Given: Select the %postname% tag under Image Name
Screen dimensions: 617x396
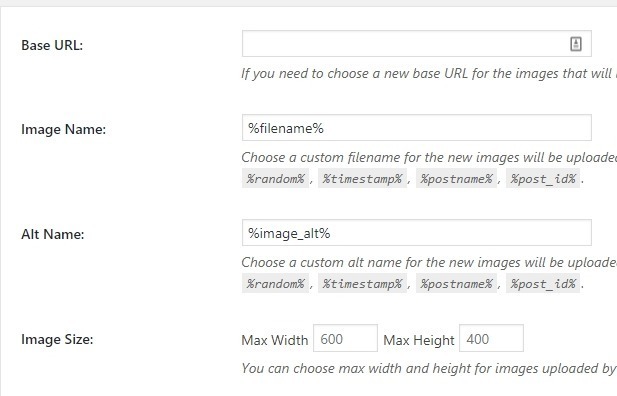Looking at the screenshot, I should coord(456,179).
